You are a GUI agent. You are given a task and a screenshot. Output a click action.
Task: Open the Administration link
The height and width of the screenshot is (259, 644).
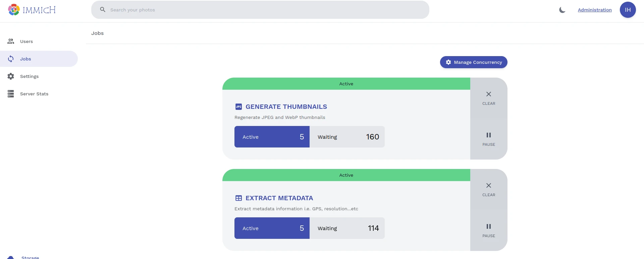(x=594, y=10)
